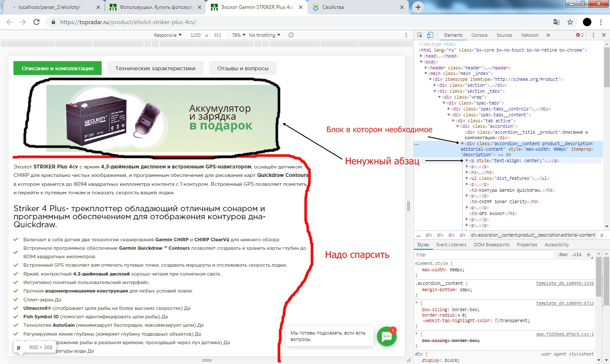The width and height of the screenshot is (610, 364).
Task: Toggle the device toolbar icon in DevTools
Action: point(430,35)
